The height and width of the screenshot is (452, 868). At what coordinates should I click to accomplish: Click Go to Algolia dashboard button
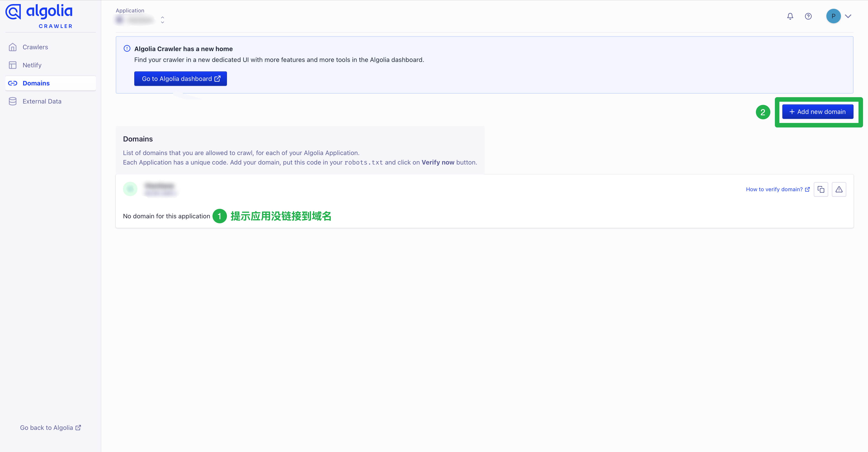[180, 78]
